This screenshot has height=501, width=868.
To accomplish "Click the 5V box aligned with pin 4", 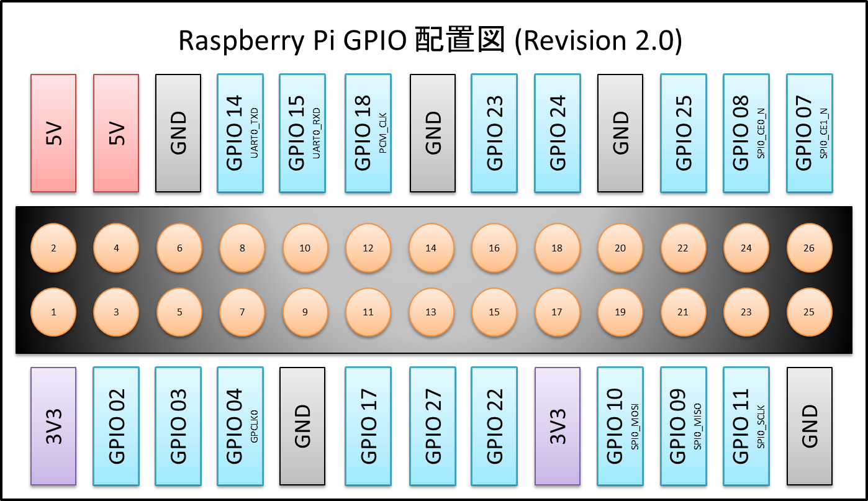I will tap(116, 133).
